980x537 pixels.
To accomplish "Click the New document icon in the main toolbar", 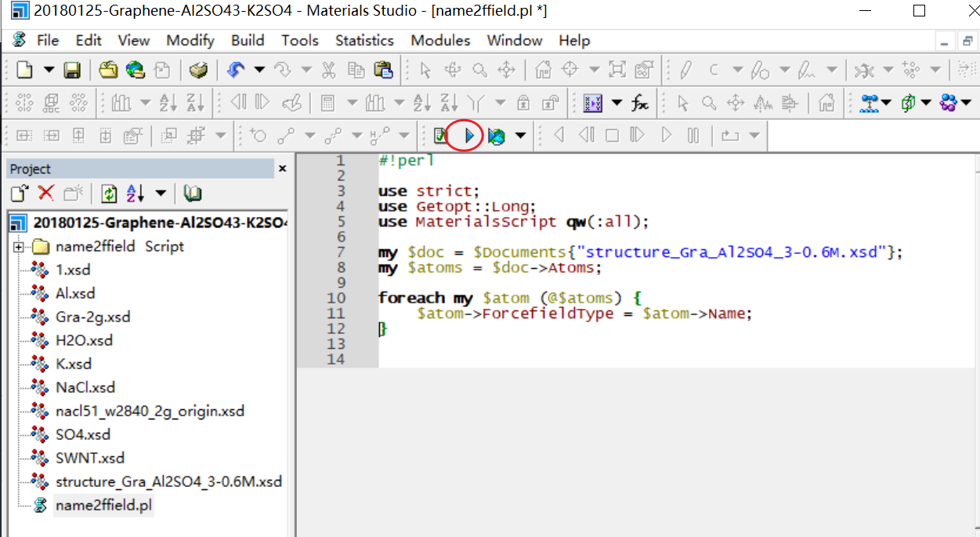I will pos(24,71).
